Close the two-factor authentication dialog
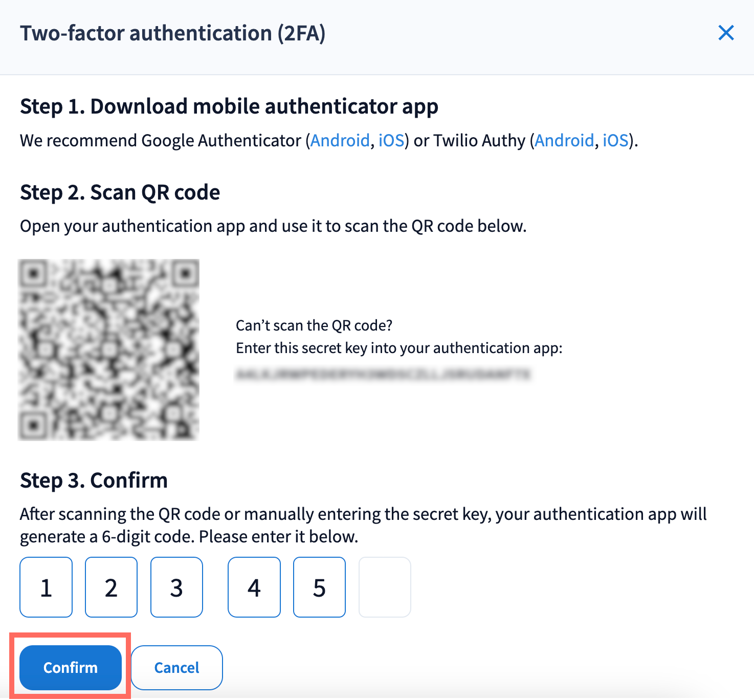The image size is (754, 700). click(x=726, y=33)
